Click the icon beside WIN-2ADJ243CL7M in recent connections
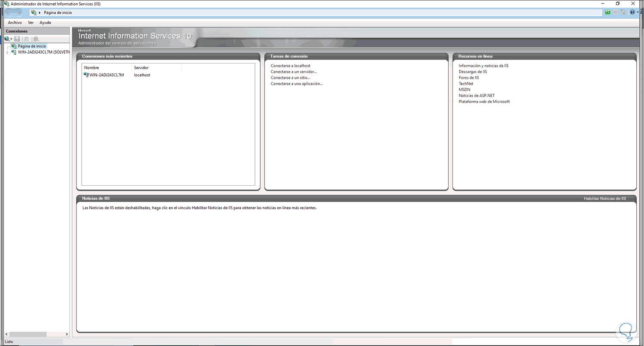The height and width of the screenshot is (346, 644). click(86, 75)
